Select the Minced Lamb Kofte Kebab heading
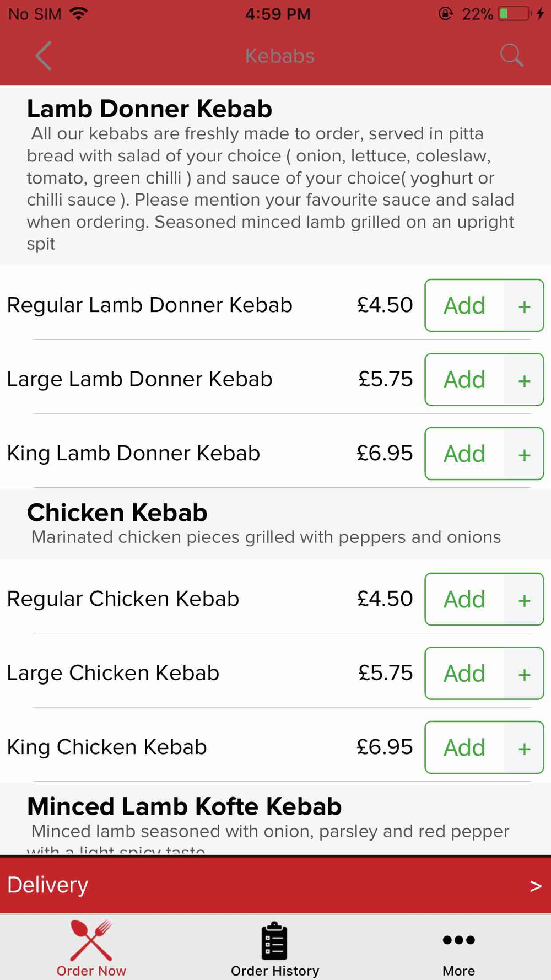 [x=184, y=806]
